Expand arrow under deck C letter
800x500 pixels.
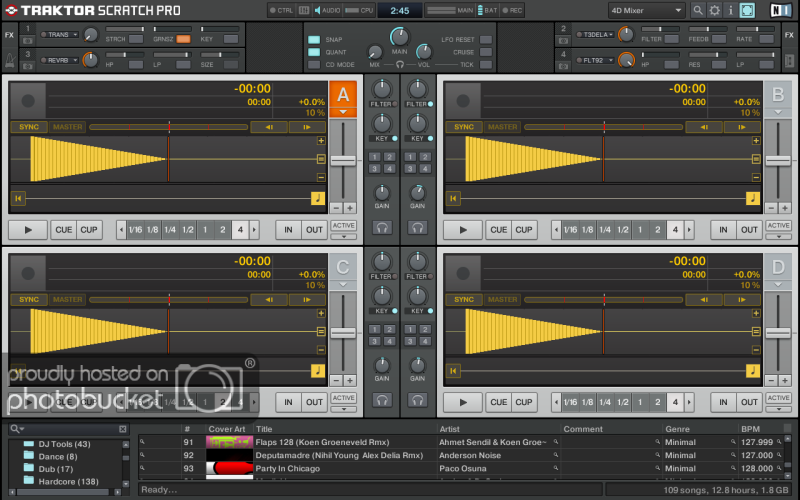tap(343, 284)
